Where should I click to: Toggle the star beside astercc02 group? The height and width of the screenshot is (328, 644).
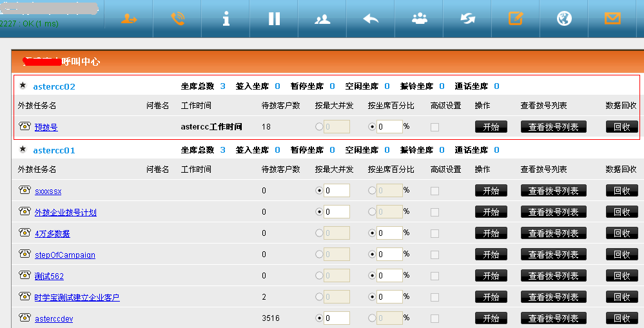click(23, 86)
